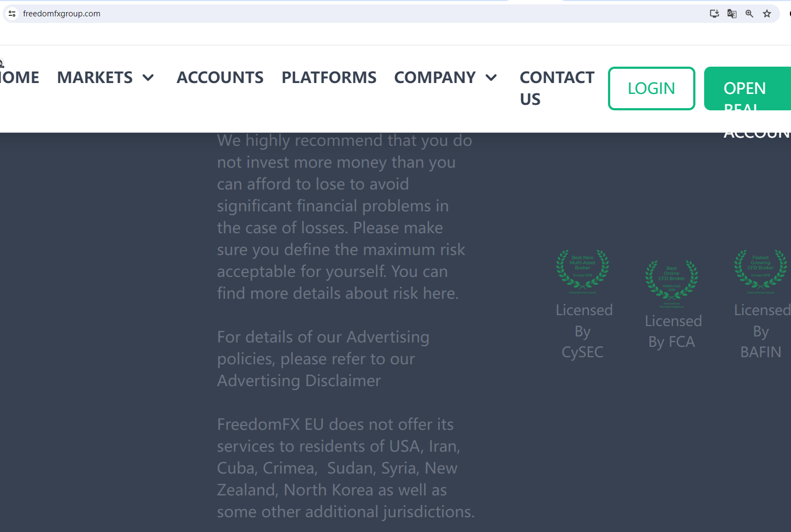791x532 pixels.
Task: Open the Advertising Disclaimer link
Action: tap(299, 381)
